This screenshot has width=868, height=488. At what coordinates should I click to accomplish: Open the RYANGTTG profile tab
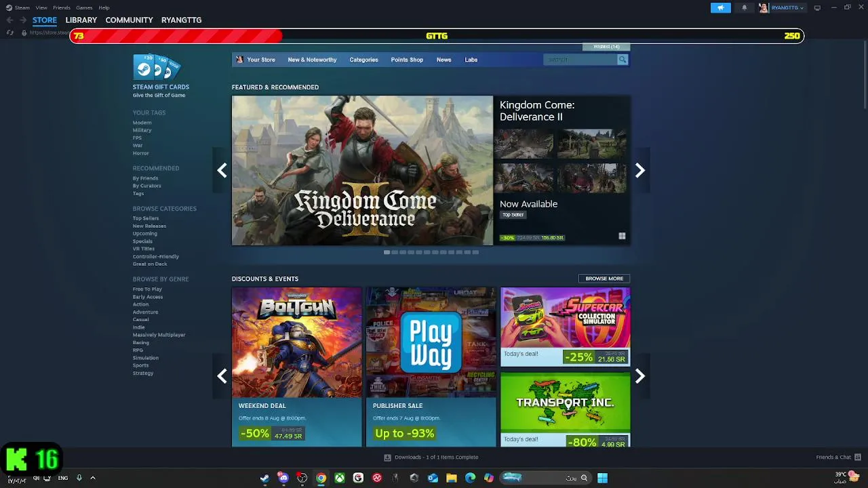[x=181, y=20]
